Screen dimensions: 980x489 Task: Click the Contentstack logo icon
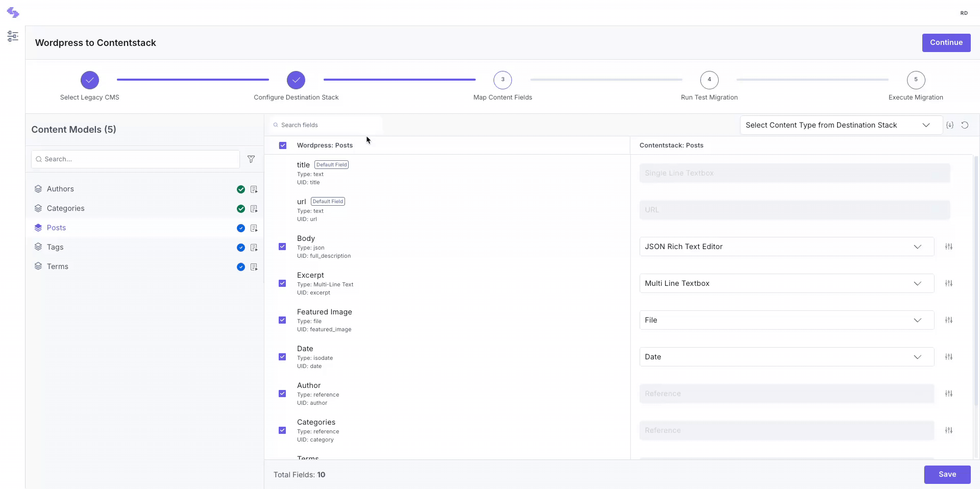13,12
